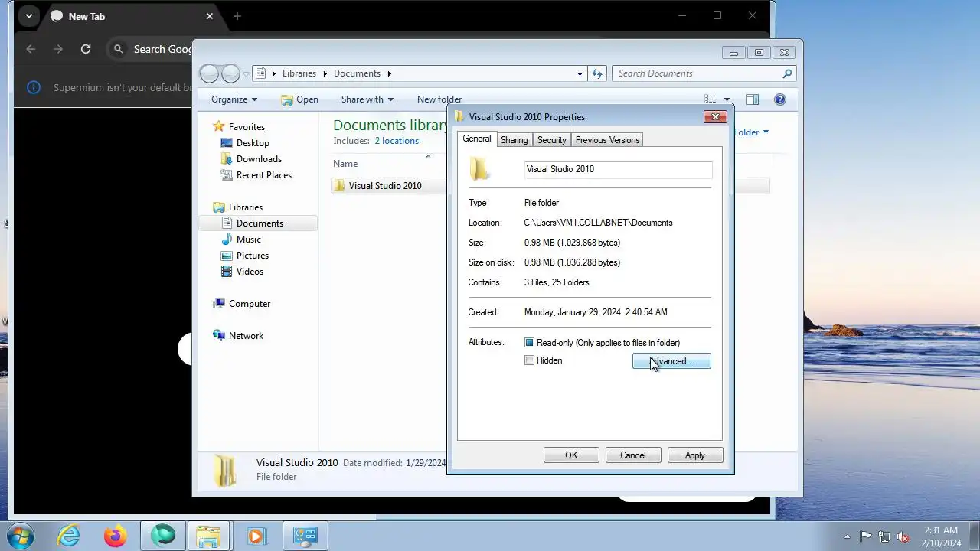Open the Previous Versions tab

click(607, 140)
